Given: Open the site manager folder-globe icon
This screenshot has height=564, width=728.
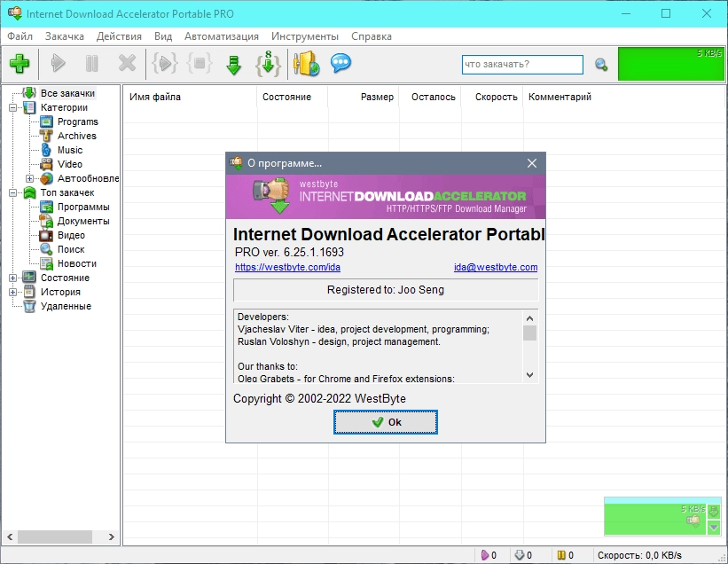Looking at the screenshot, I should [307, 64].
